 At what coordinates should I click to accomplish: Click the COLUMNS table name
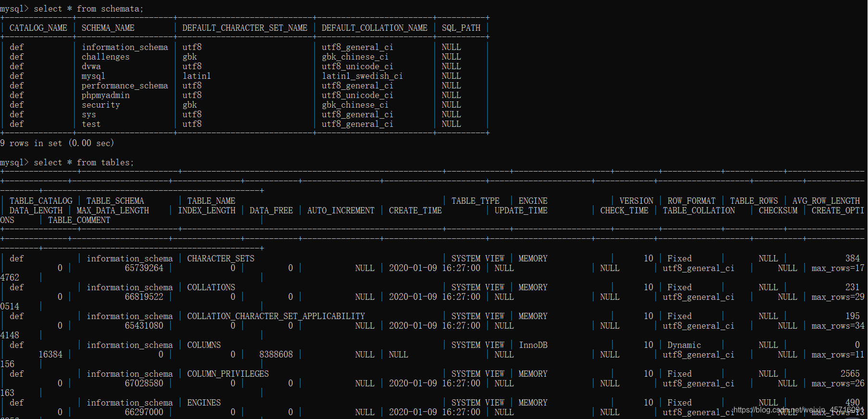(x=204, y=345)
